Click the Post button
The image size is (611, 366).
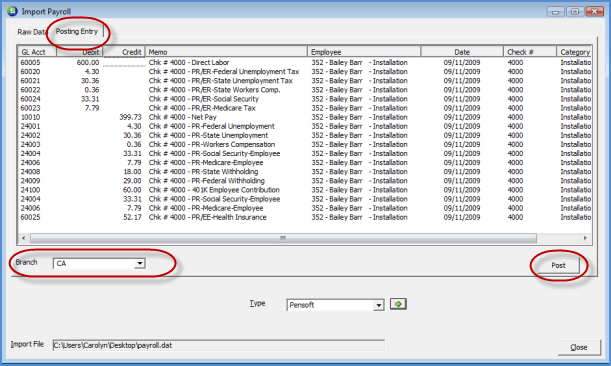point(558,265)
